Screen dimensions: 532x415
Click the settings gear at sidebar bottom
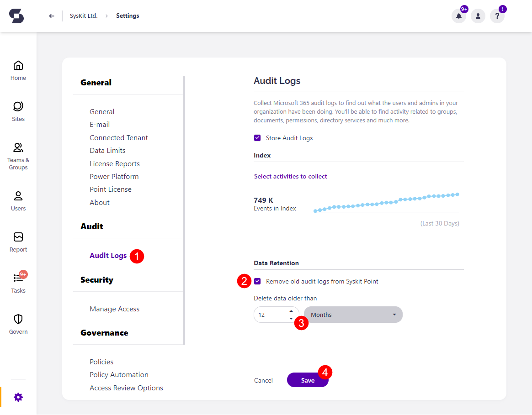[x=18, y=397]
